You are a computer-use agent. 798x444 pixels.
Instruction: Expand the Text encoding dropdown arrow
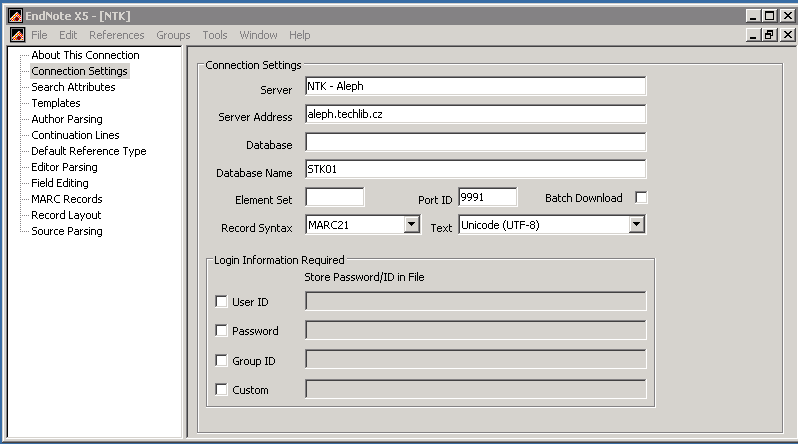[x=636, y=225]
